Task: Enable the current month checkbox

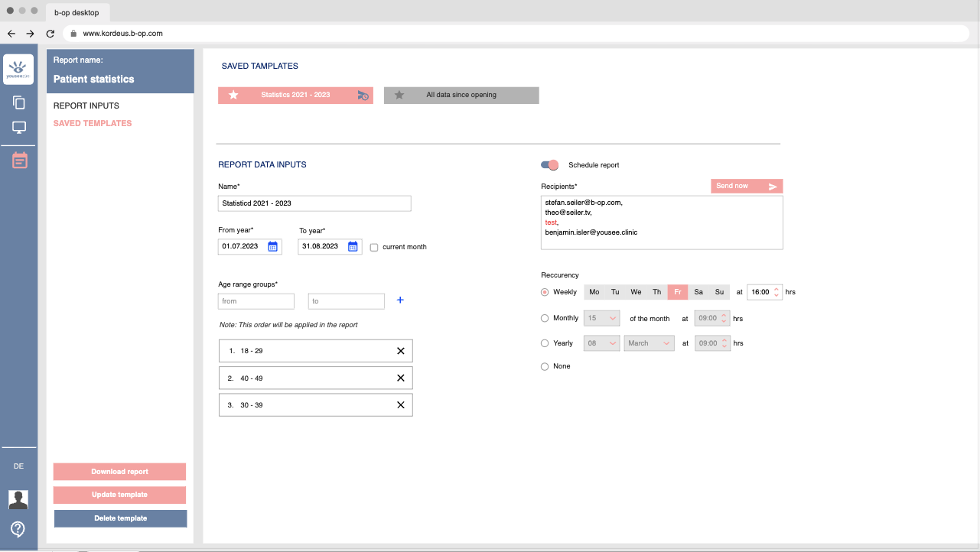Action: point(374,247)
